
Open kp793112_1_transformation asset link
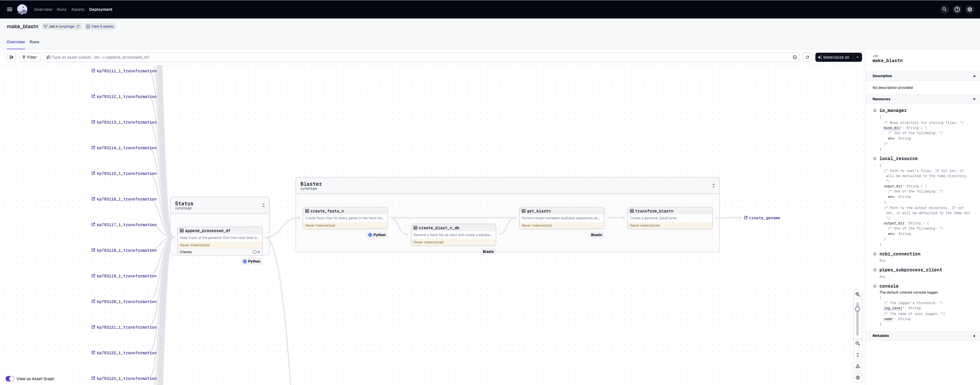(x=124, y=97)
